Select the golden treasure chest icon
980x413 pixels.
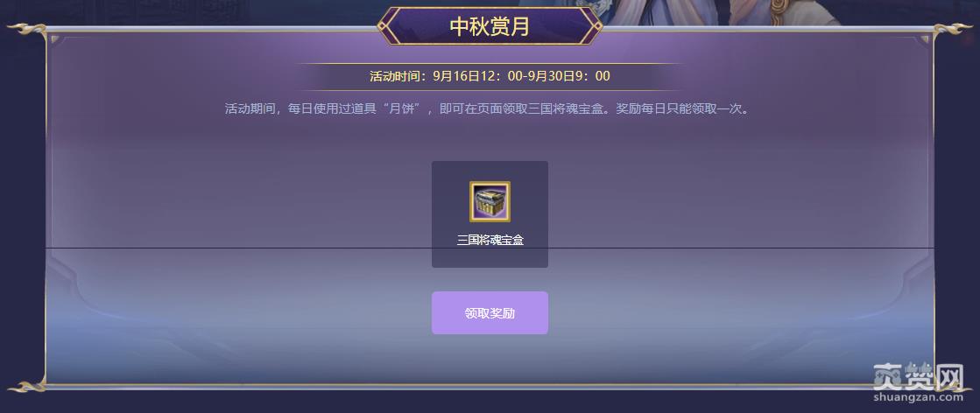[490, 201]
